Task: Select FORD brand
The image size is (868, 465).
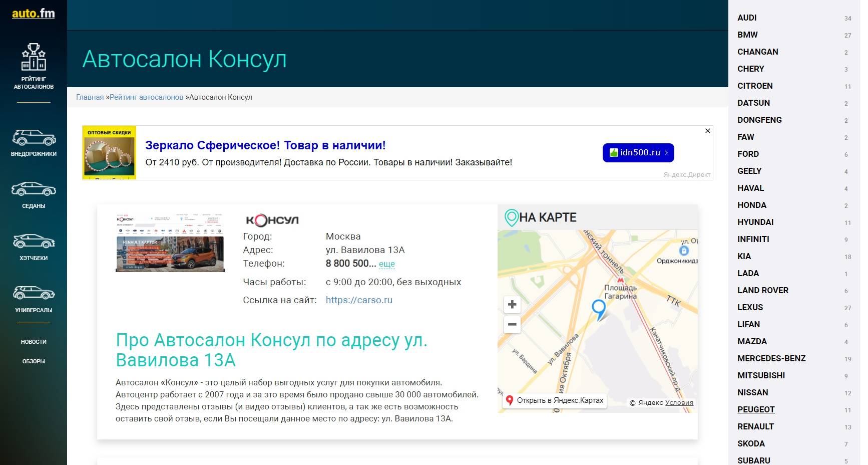Action: click(748, 154)
